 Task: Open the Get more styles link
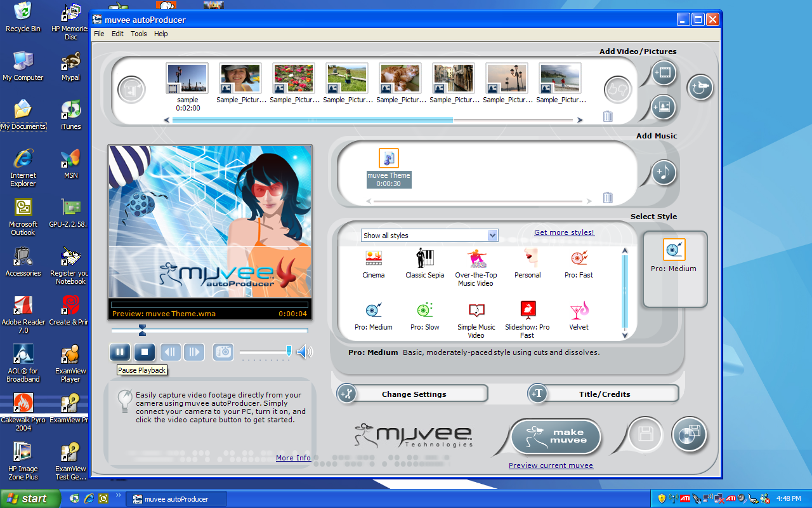564,232
